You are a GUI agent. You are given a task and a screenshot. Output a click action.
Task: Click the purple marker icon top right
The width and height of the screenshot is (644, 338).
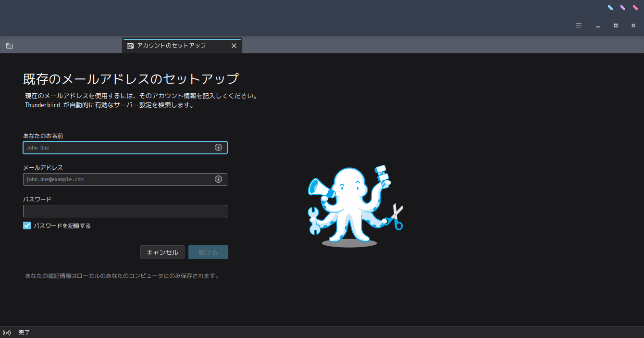[x=623, y=8]
